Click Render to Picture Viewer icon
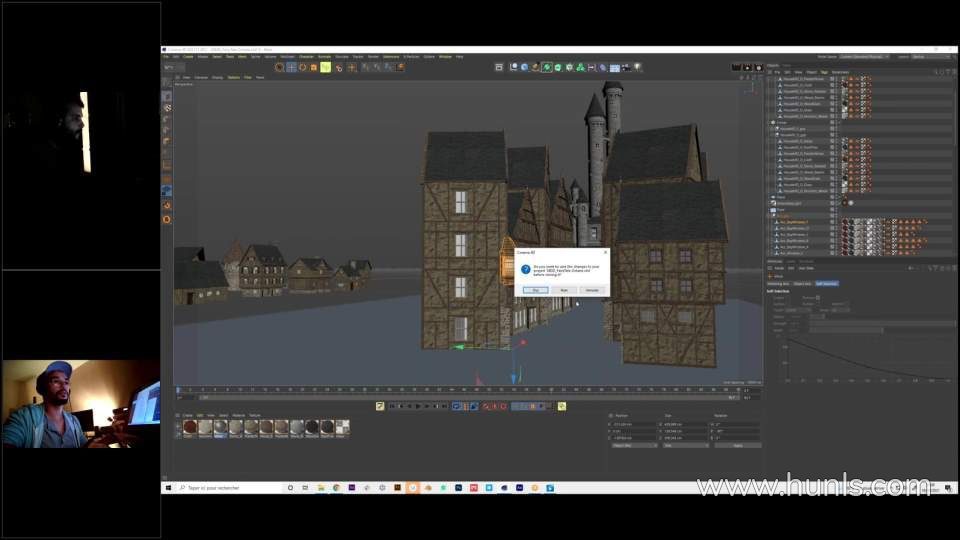This screenshot has height=540, width=960. tap(748, 67)
